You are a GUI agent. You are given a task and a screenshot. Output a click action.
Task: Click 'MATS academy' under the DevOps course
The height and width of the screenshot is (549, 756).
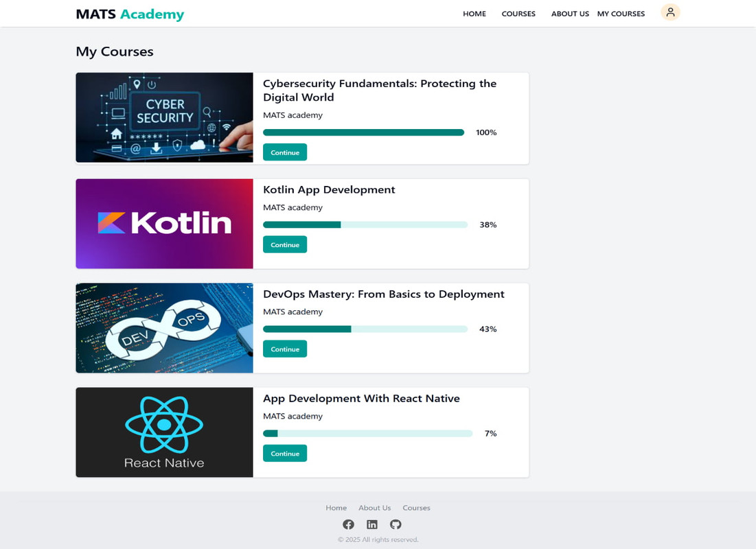(293, 312)
